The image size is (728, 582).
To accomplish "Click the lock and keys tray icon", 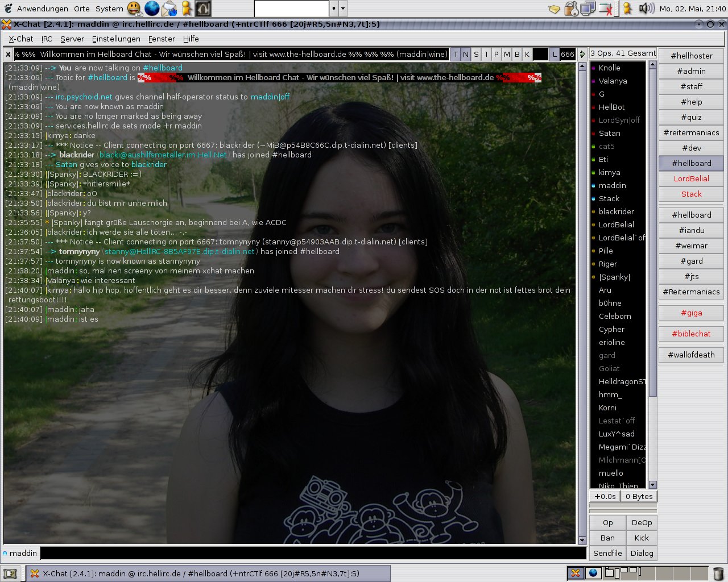I will [x=571, y=9].
